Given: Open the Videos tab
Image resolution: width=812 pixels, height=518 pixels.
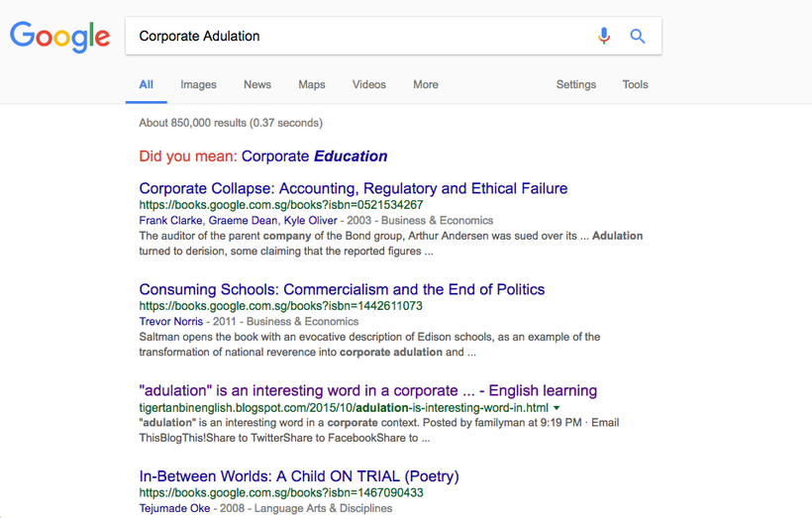Looking at the screenshot, I should tap(369, 84).
